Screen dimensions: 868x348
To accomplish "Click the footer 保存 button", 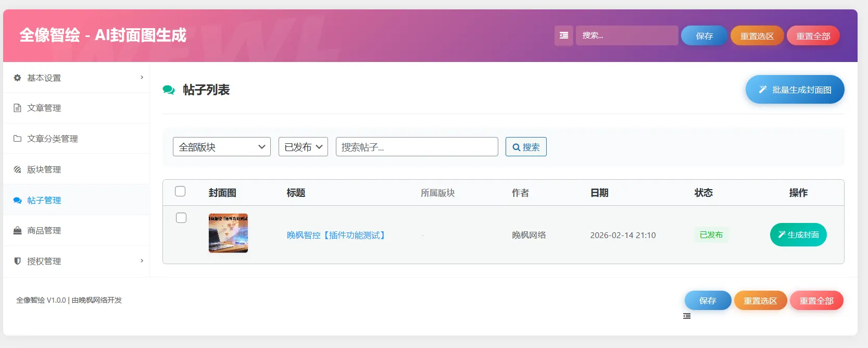I will 708,301.
